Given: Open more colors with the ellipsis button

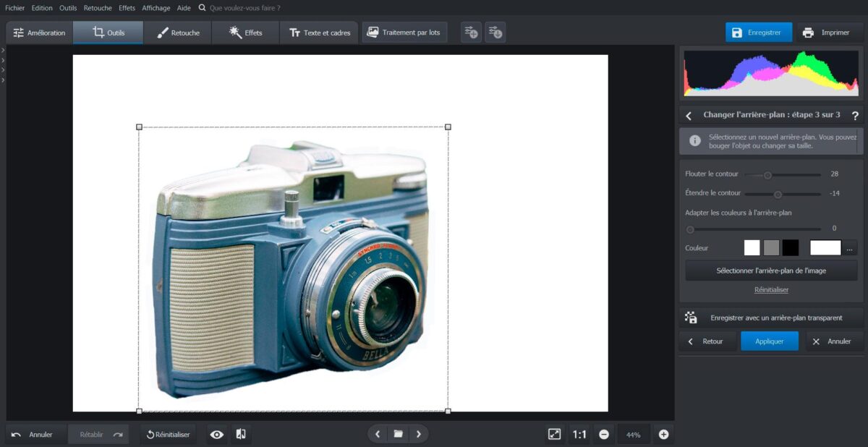Looking at the screenshot, I should click(x=849, y=248).
